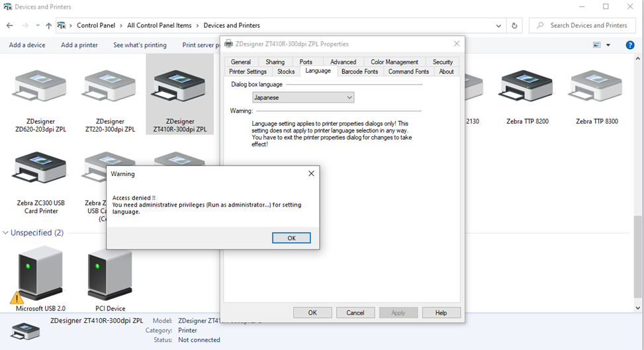The width and height of the screenshot is (644, 350).
Task: Switch to the About tab
Action: 446,71
